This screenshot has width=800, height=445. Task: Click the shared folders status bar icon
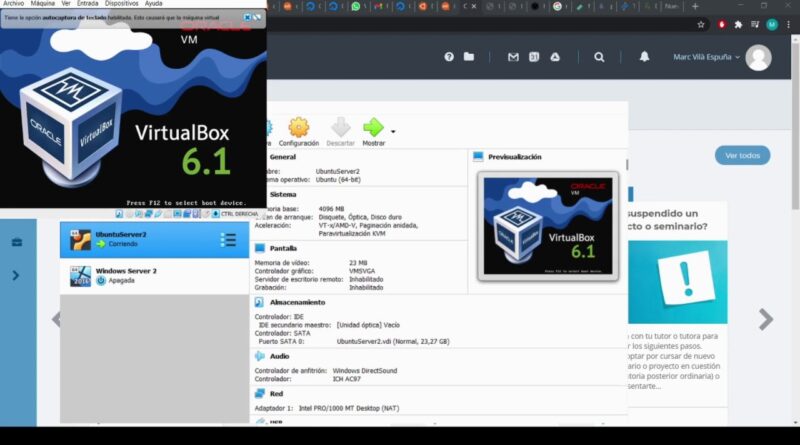click(167, 214)
